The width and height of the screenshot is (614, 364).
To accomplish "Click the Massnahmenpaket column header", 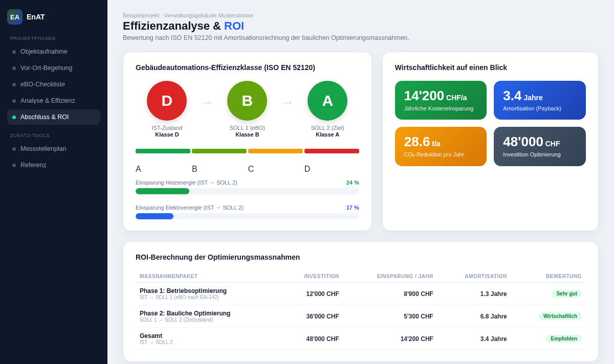I will click(x=168, y=277).
